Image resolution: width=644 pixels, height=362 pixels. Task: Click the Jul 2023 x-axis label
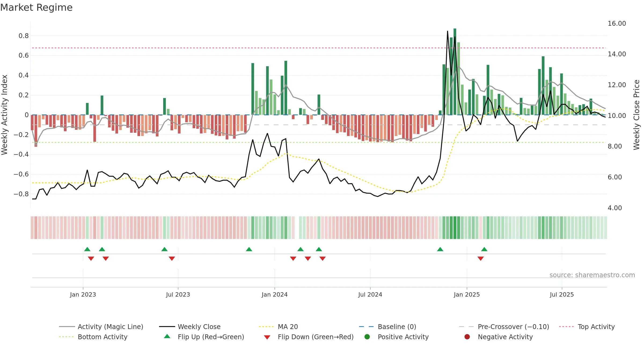tap(178, 294)
